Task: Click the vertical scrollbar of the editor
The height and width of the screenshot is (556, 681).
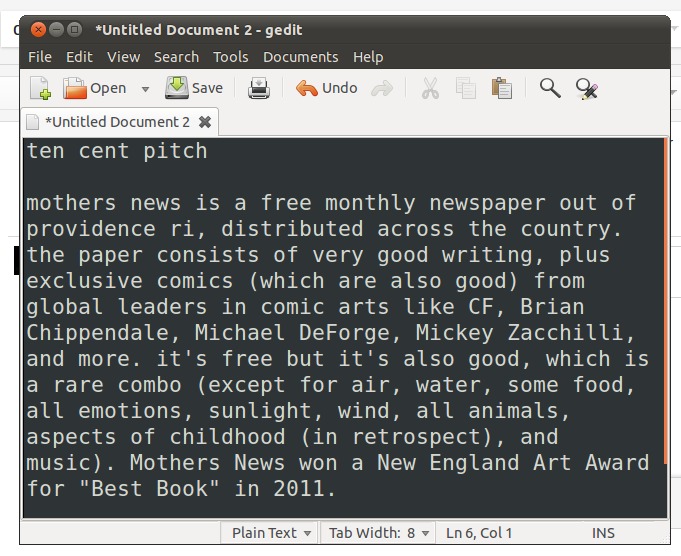Action: 666,301
